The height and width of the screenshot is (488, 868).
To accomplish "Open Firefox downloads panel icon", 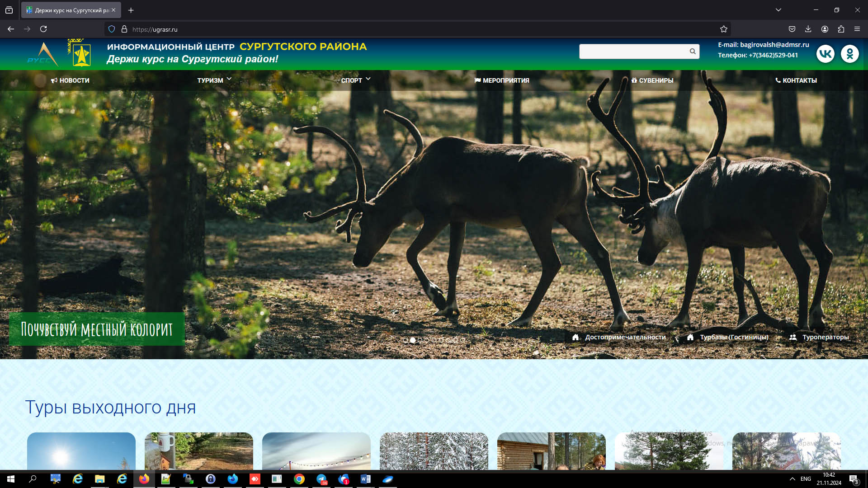I will pyautogui.click(x=808, y=29).
